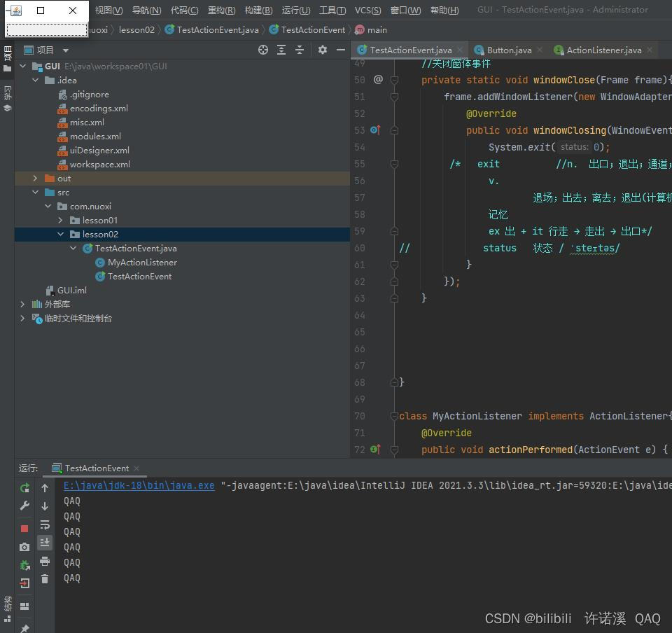
Task: Click the Expand All icon in Project panel
Action: pos(281,50)
